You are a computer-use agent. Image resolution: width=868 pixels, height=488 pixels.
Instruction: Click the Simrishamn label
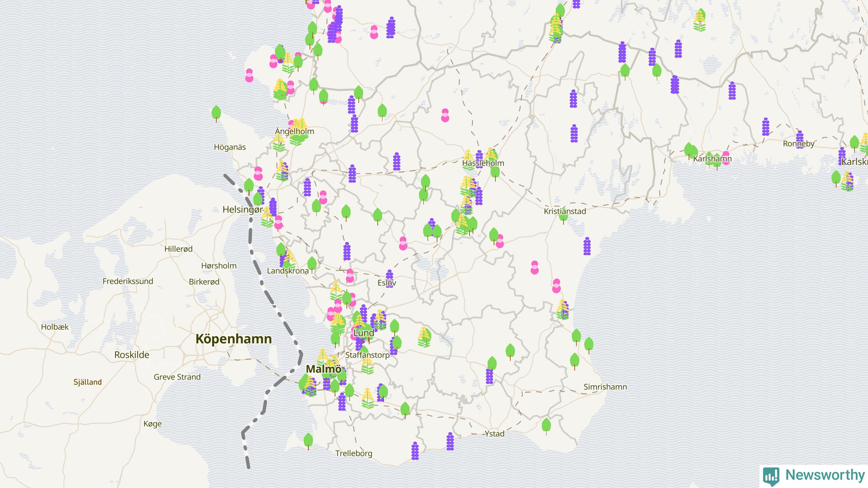pyautogui.click(x=605, y=387)
